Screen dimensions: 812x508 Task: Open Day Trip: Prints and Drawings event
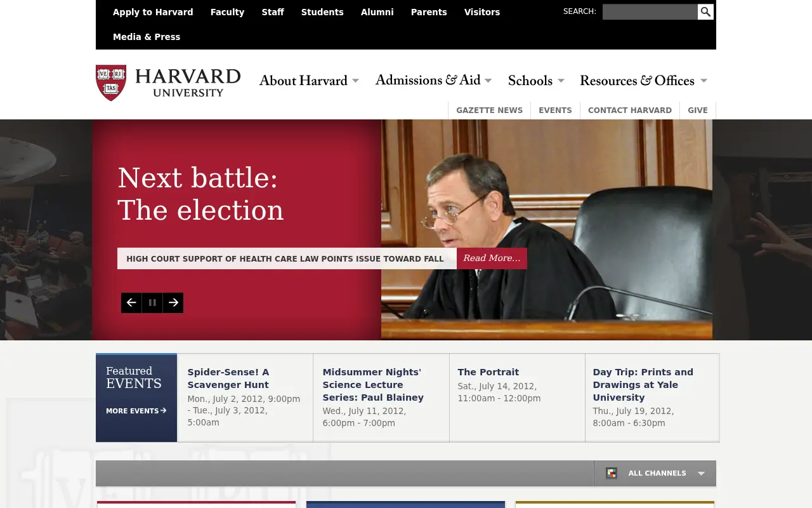coord(643,385)
